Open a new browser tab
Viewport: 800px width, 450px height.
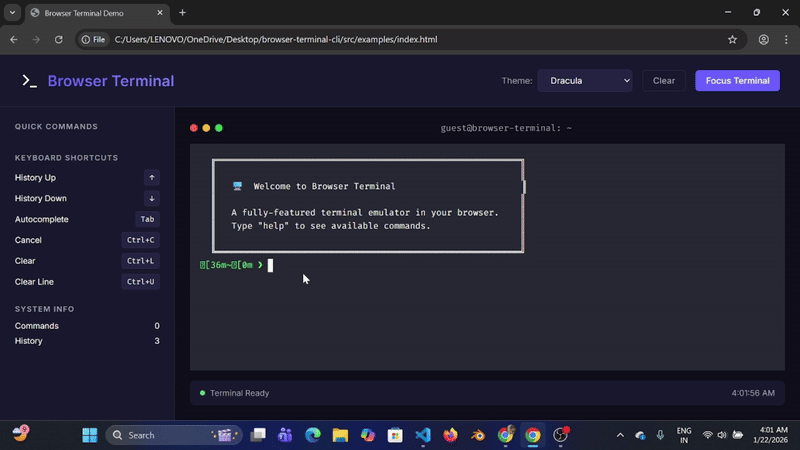click(182, 13)
